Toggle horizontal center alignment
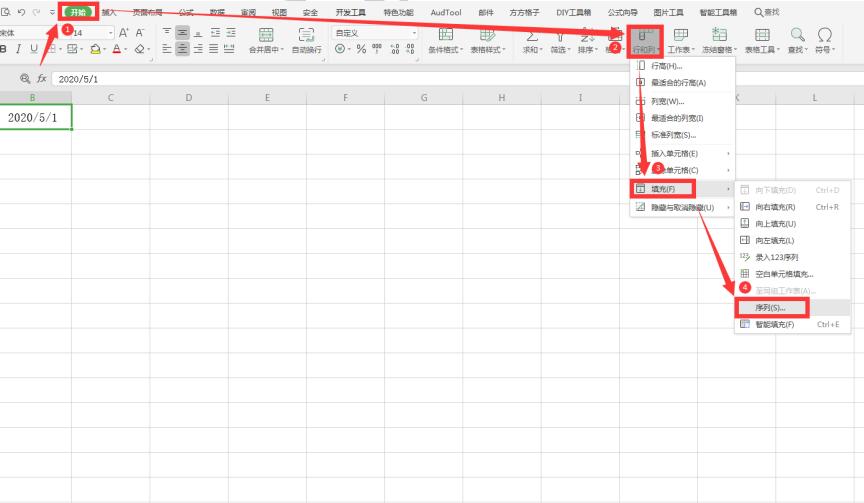Screen dimensions: 864x503 pyautogui.click(x=182, y=49)
